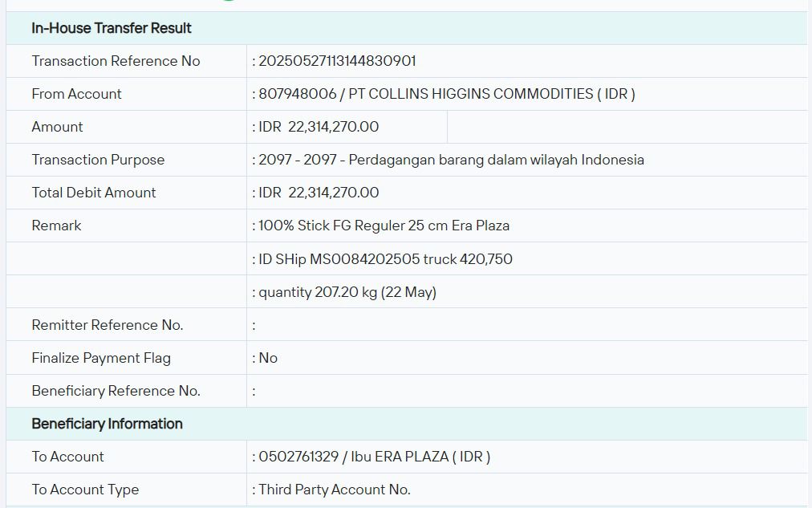This screenshot has width=812, height=508.
Task: Click the Remark label
Action: pyautogui.click(x=56, y=226)
